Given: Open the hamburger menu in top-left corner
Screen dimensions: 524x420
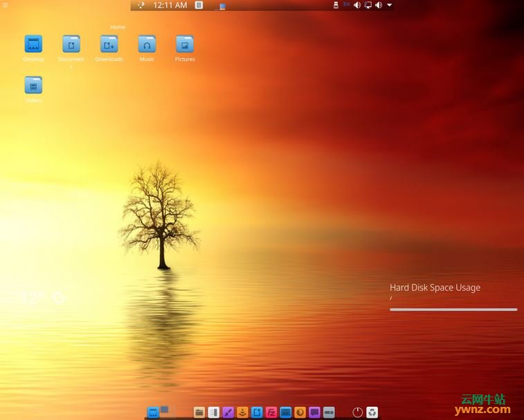Looking at the screenshot, I should pos(6,6).
